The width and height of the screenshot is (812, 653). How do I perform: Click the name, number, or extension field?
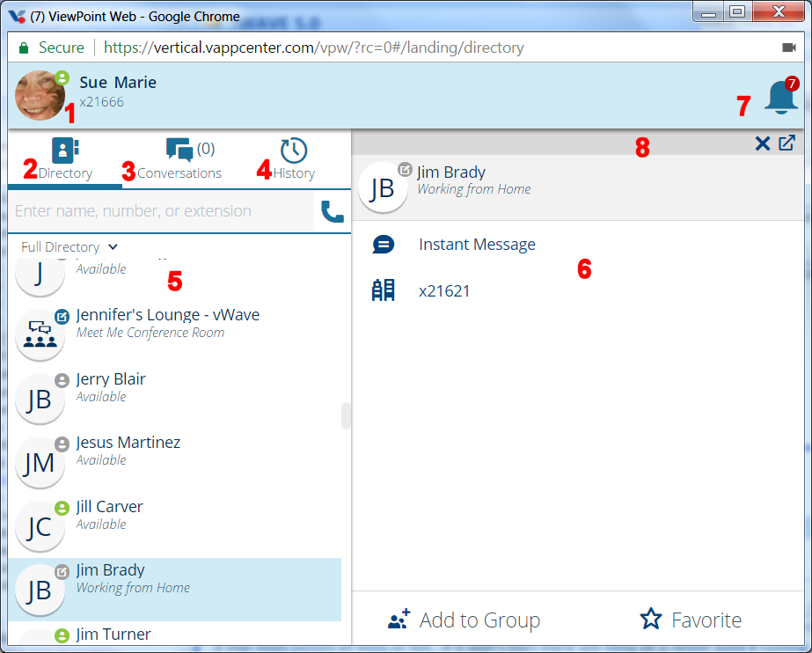point(161,211)
